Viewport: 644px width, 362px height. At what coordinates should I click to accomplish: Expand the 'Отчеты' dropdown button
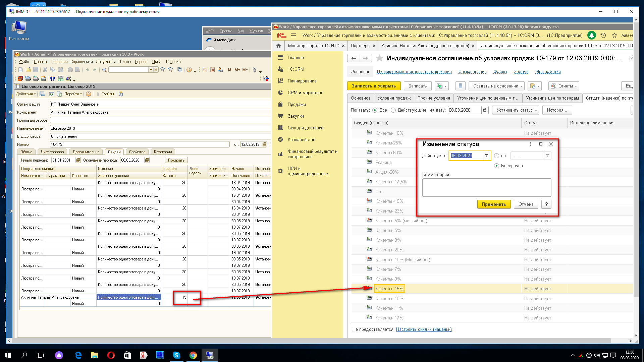[565, 86]
